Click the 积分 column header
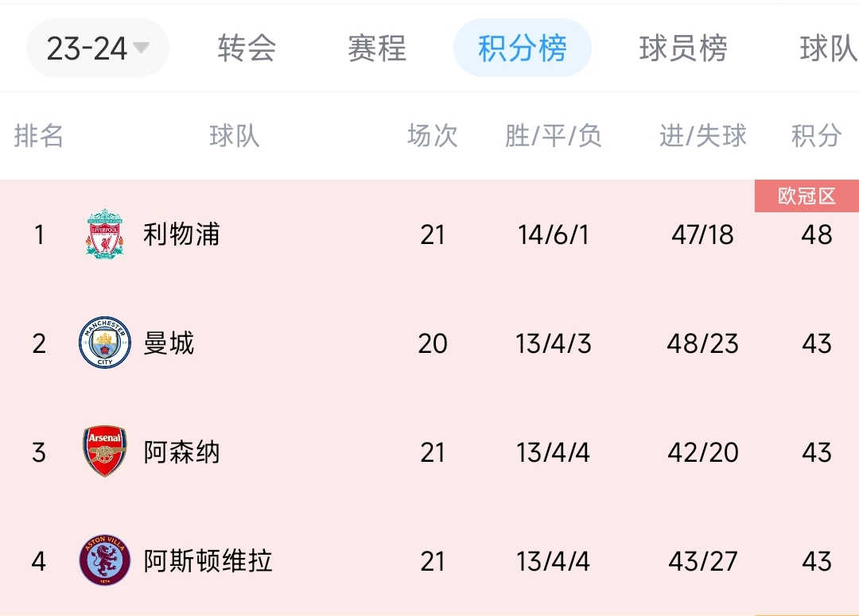This screenshot has height=616, width=859. (816, 136)
